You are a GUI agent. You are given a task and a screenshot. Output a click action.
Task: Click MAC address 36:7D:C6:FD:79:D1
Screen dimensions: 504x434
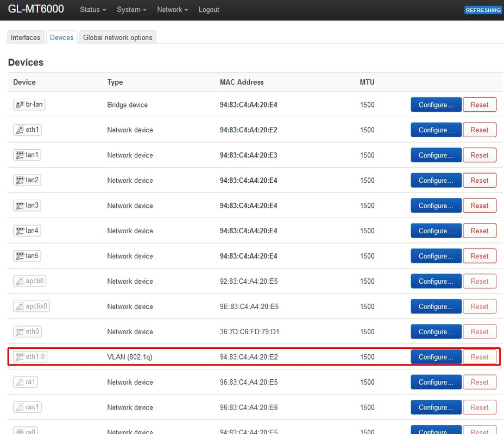[249, 331]
